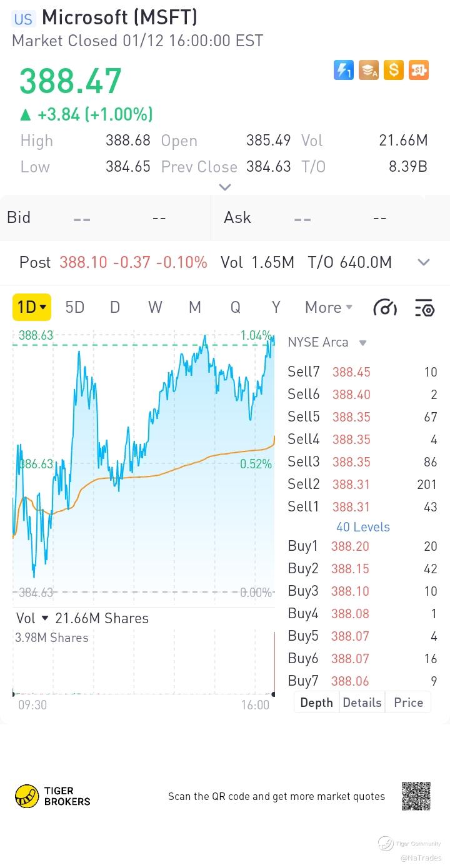Image resolution: width=450 pixels, height=868 pixels.
Task: Switch to the W weekly chart tab
Action: tap(155, 307)
